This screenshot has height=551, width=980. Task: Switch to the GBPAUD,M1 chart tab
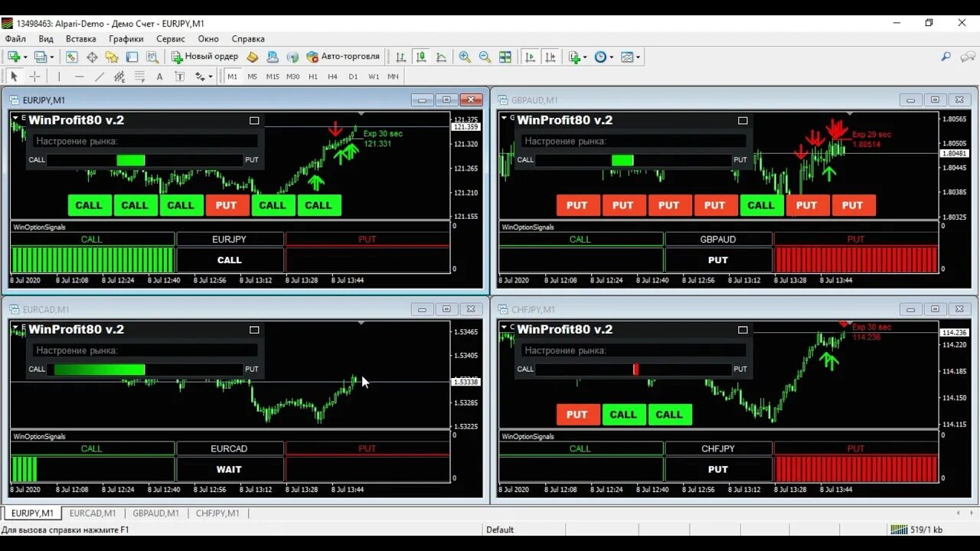[156, 514]
